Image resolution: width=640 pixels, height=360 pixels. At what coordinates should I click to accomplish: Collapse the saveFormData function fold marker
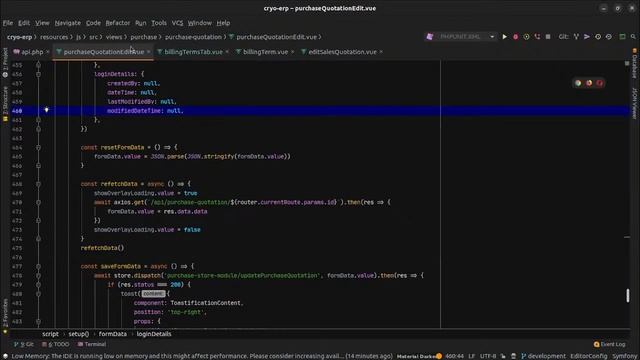point(38,266)
